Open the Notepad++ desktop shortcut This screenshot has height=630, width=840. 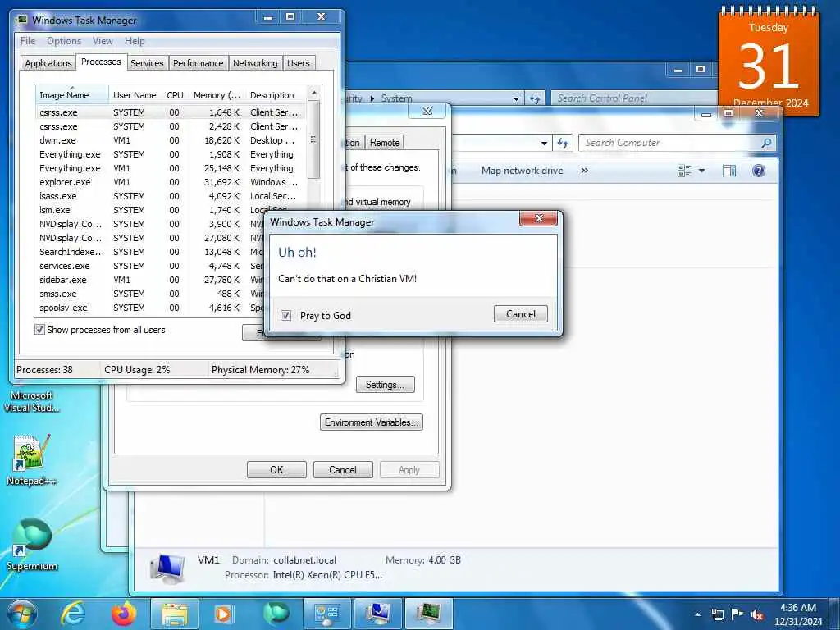pos(31,459)
